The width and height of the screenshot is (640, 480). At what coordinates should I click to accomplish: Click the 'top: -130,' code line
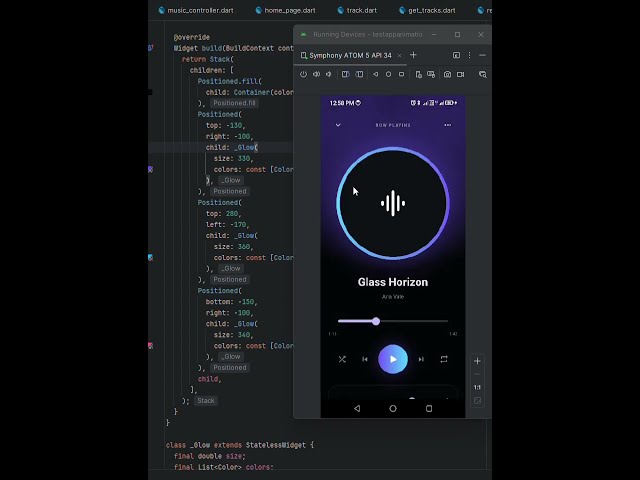point(225,125)
